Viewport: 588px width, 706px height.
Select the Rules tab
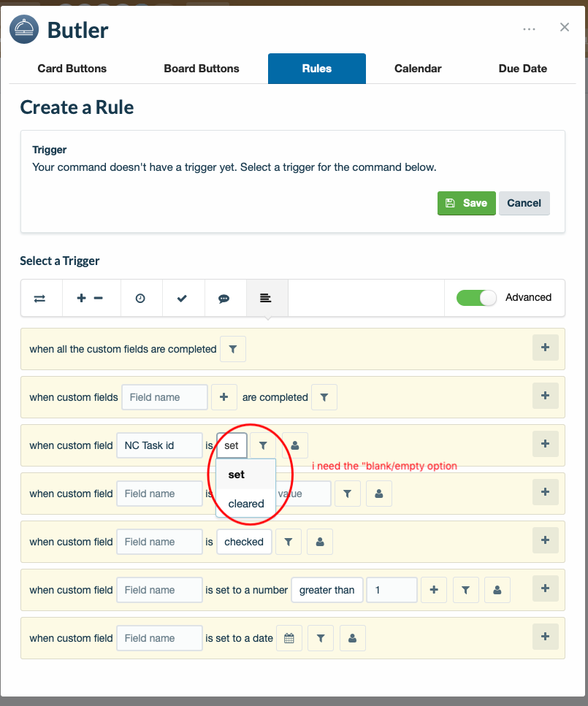(317, 69)
